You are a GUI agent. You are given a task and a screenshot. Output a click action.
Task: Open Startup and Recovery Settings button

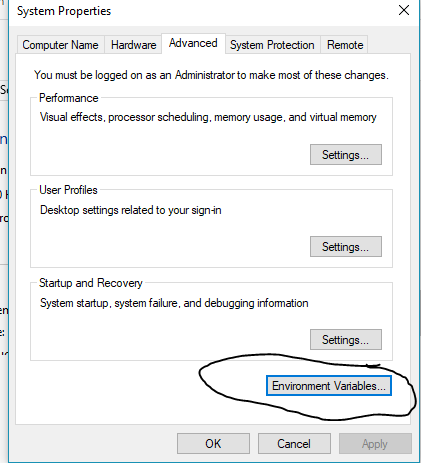346,340
